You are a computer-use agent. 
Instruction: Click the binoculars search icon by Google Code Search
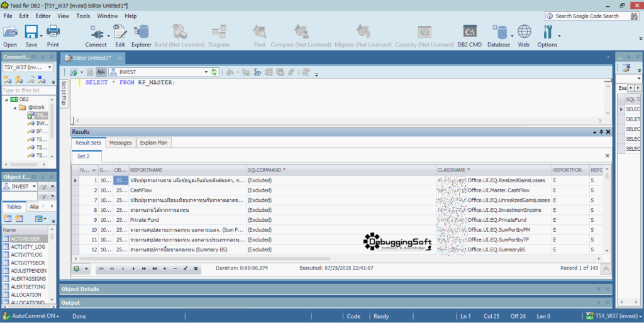(635, 16)
